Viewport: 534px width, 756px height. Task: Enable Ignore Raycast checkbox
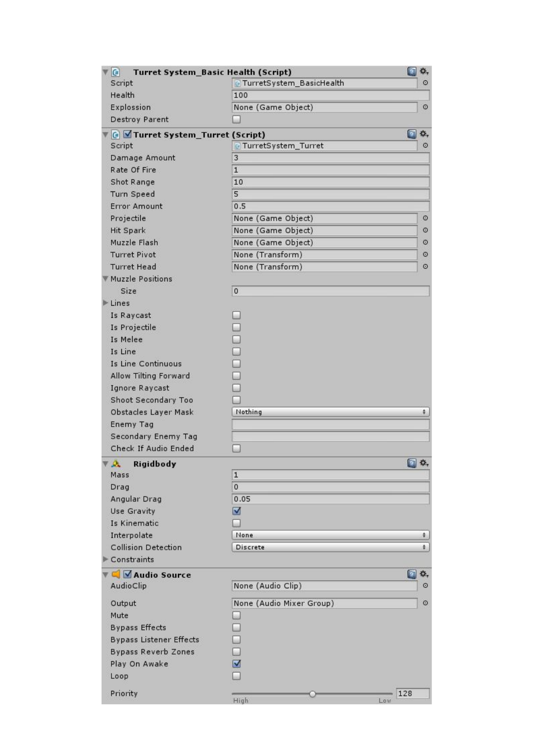(236, 388)
